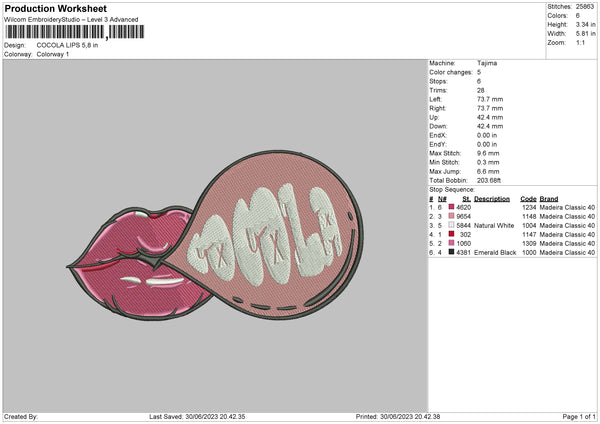Click the 'Left:' measurement label
The image size is (600, 424).
click(x=435, y=99)
